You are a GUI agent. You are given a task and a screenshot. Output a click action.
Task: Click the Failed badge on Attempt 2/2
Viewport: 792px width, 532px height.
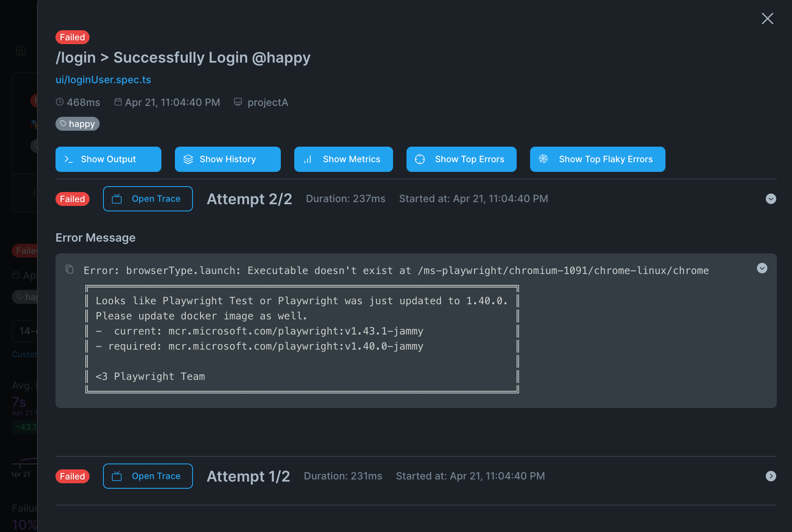pos(72,199)
